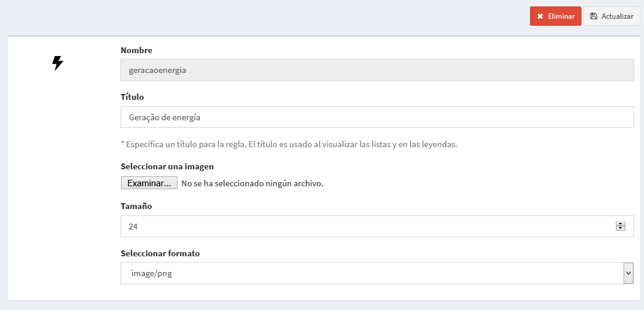Click the 'Título' label
This screenshot has width=644, height=310.
pyautogui.click(x=132, y=97)
